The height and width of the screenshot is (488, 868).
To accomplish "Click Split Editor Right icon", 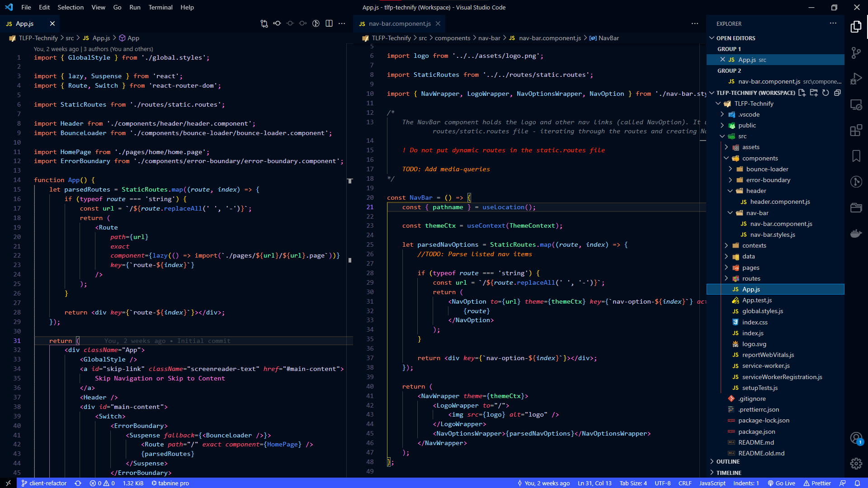I will [329, 23].
